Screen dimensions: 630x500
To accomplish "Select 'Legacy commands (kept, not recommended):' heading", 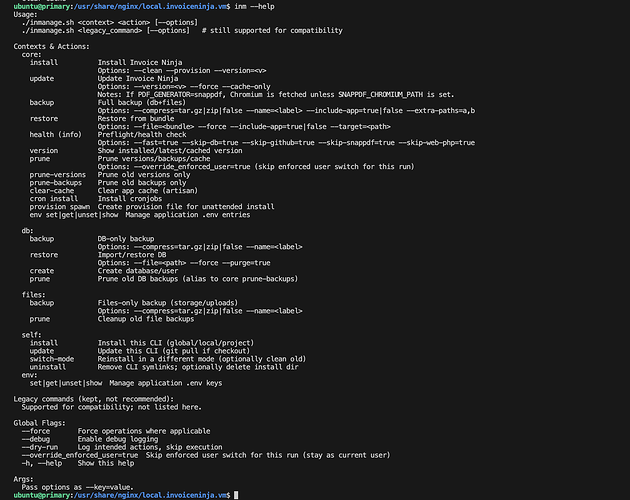I will (x=94, y=400).
